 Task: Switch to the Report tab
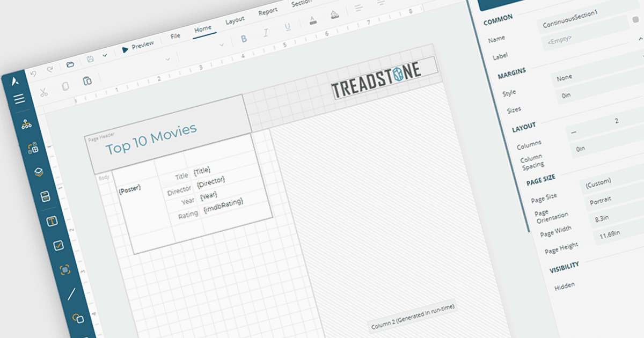tap(268, 12)
